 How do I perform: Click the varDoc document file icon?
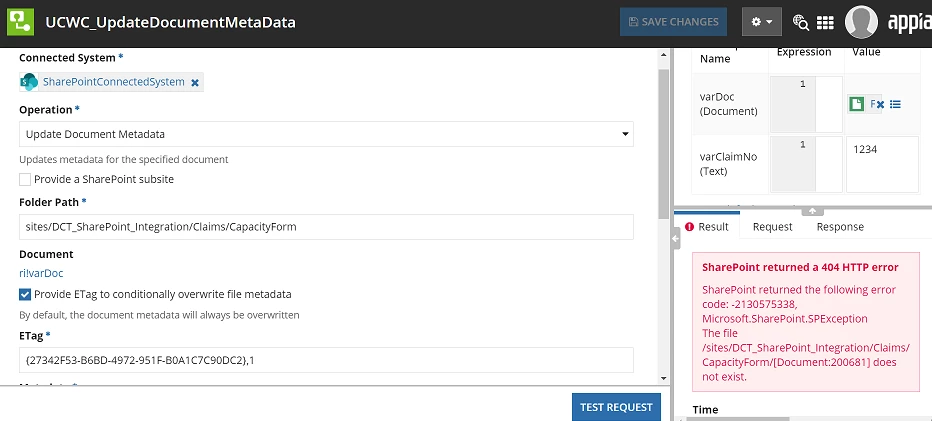[856, 105]
